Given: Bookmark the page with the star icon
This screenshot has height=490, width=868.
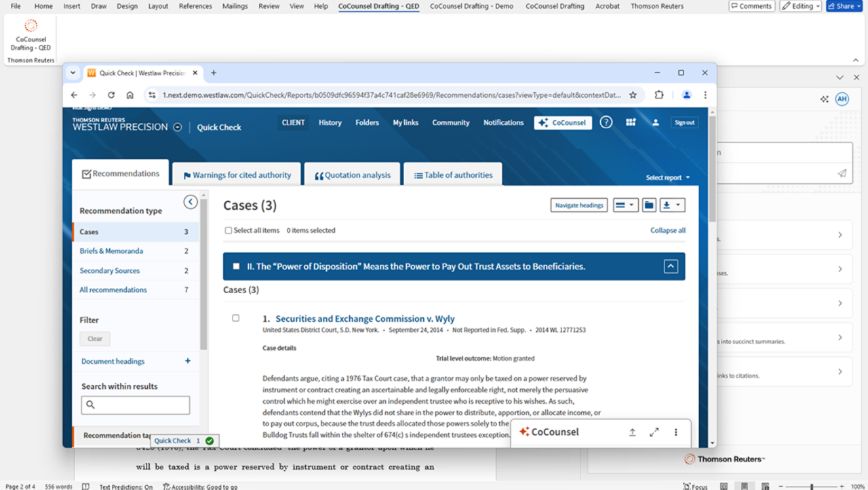Looking at the screenshot, I should [633, 95].
